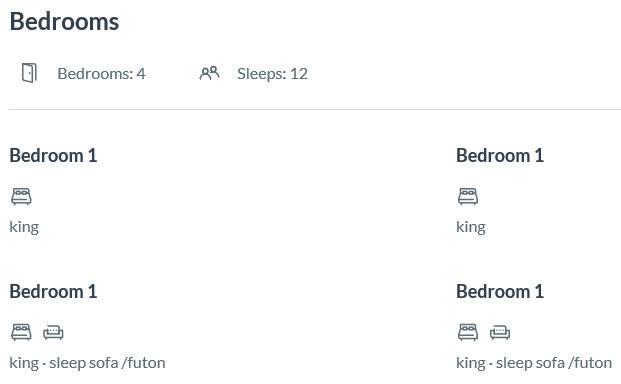Select the top-right Bedroom 1 heading
The image size is (621, 384).
point(500,155)
